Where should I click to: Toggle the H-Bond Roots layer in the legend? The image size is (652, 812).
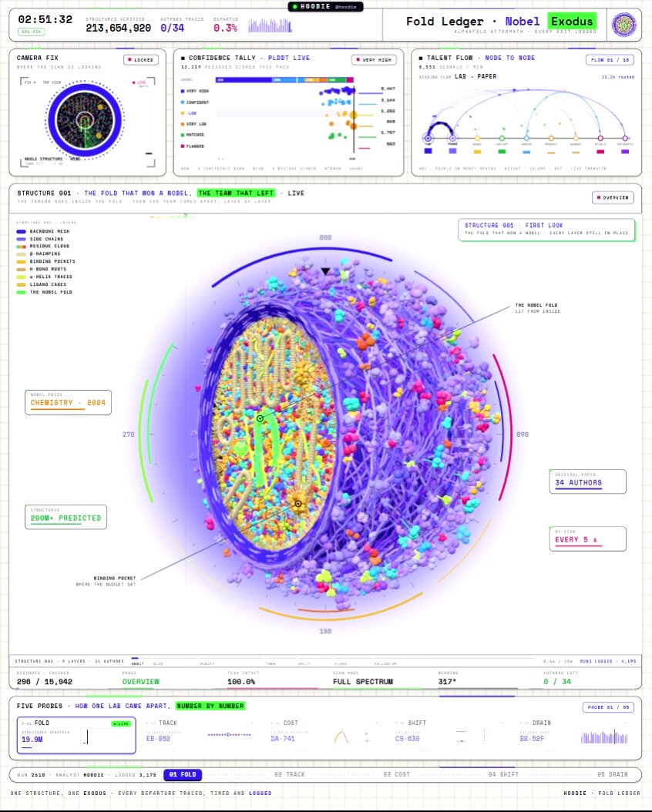pos(42,270)
